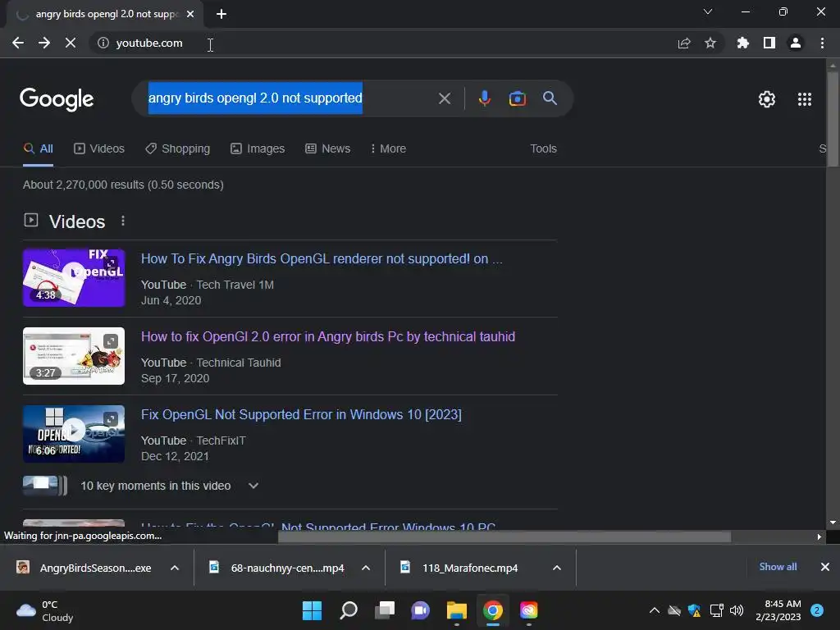Expand options for 118_Marafonec.mp4 download

[557, 568]
